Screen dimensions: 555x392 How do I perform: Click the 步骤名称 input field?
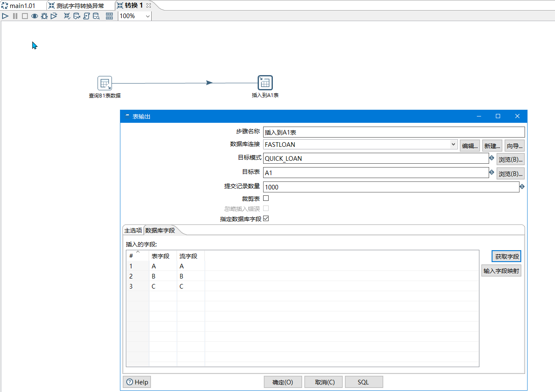[394, 132]
